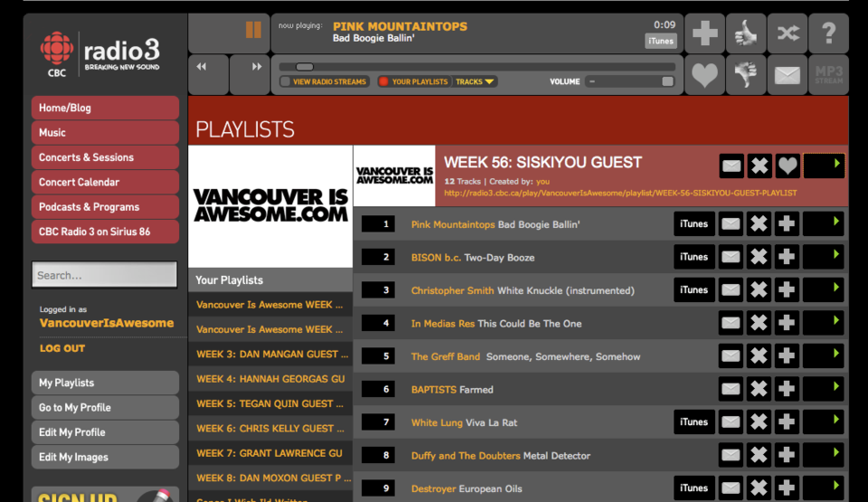Select WEEK 7: GRANT LAWRENCE playlist
Image resolution: width=868 pixels, height=502 pixels.
tap(270, 453)
